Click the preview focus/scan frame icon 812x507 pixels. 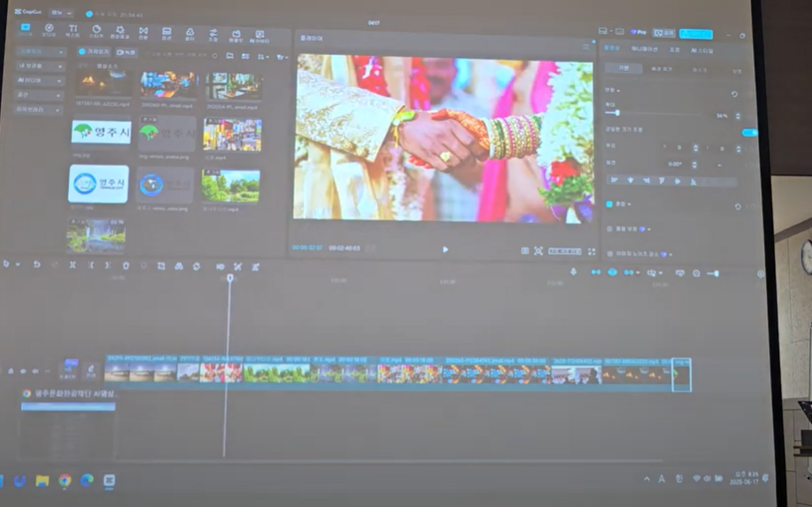(x=538, y=251)
